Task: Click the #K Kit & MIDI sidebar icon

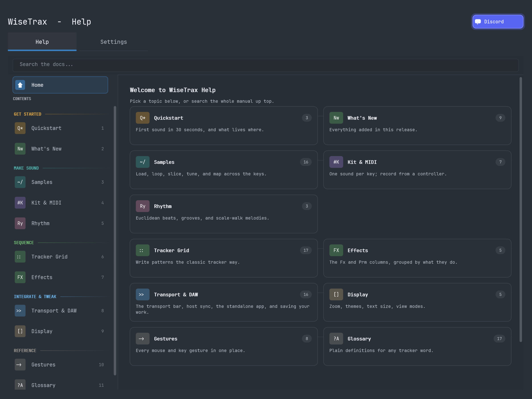Action: 20,203
